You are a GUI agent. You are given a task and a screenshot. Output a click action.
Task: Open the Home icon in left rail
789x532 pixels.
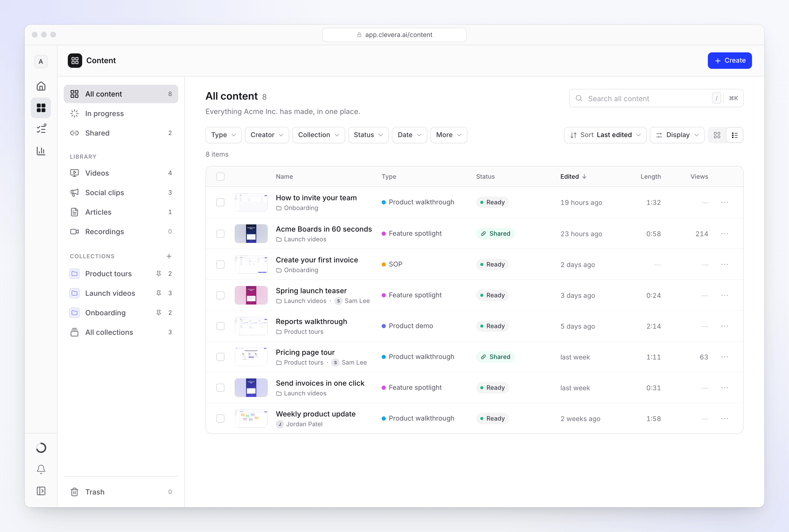(x=41, y=86)
